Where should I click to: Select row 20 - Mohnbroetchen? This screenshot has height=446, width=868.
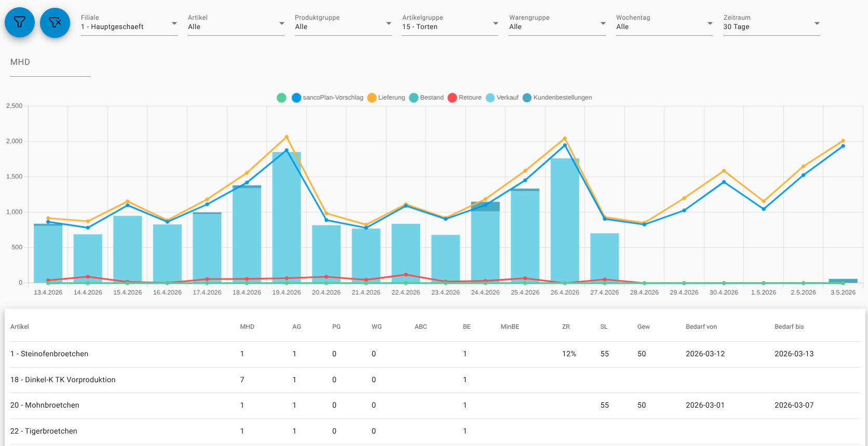click(435, 406)
